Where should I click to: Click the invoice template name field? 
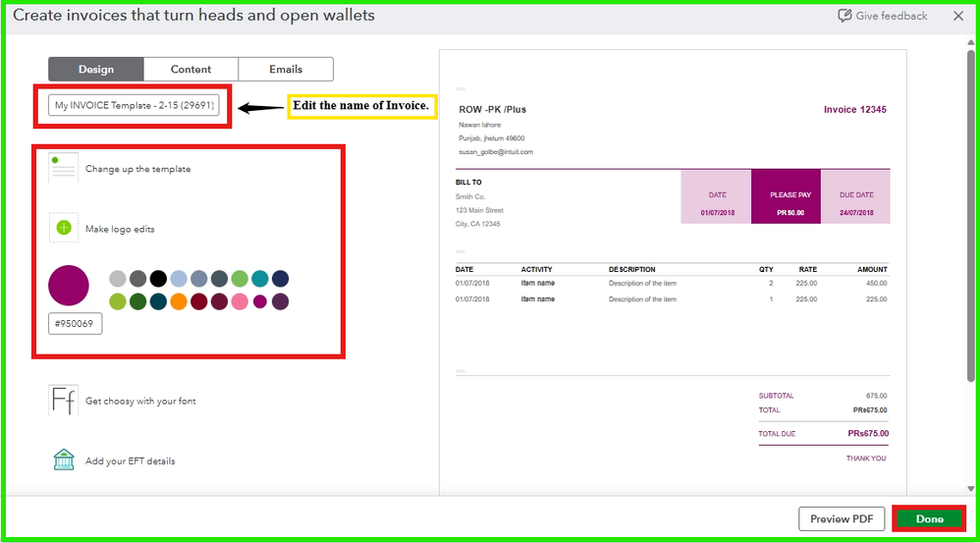tap(134, 106)
